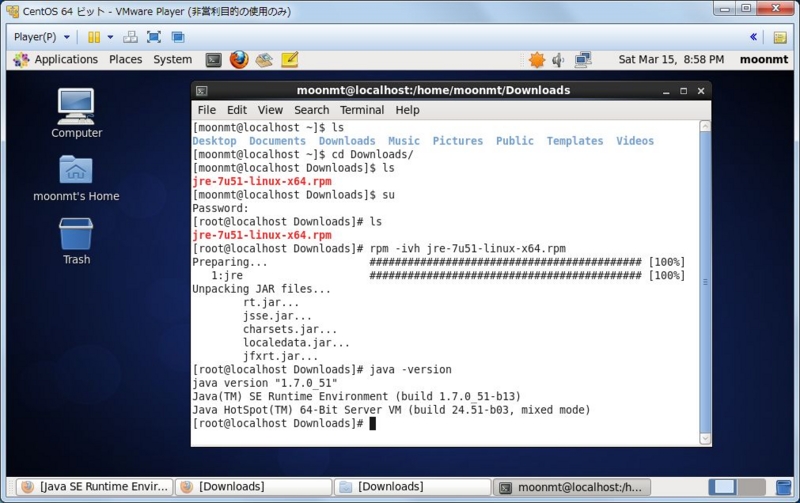Screen dimensions: 800x503
Task: Click the Trash applet in bottom panel
Action: pos(784,488)
